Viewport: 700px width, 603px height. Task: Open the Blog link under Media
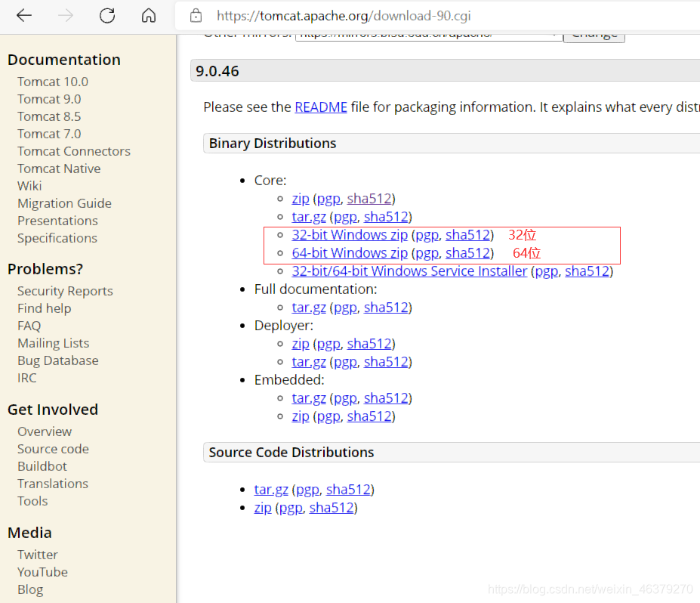30,590
